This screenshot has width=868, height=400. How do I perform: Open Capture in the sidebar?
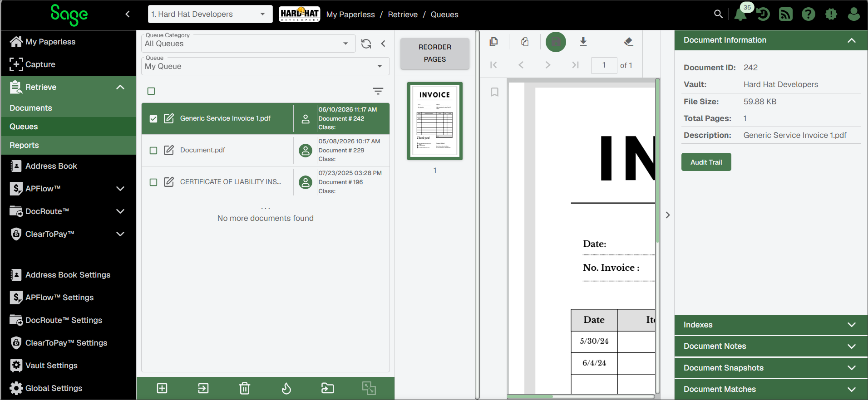click(69, 64)
